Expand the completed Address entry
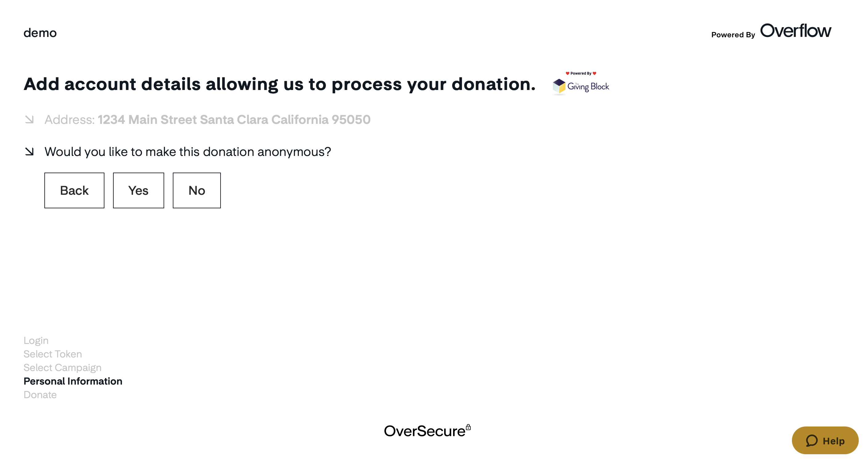The width and height of the screenshot is (868, 461). (x=207, y=120)
